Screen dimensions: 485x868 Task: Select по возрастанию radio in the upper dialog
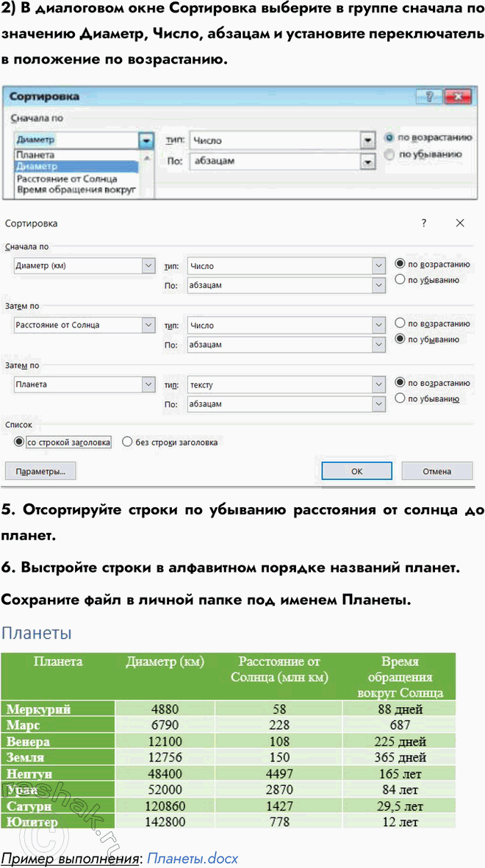[x=389, y=137]
